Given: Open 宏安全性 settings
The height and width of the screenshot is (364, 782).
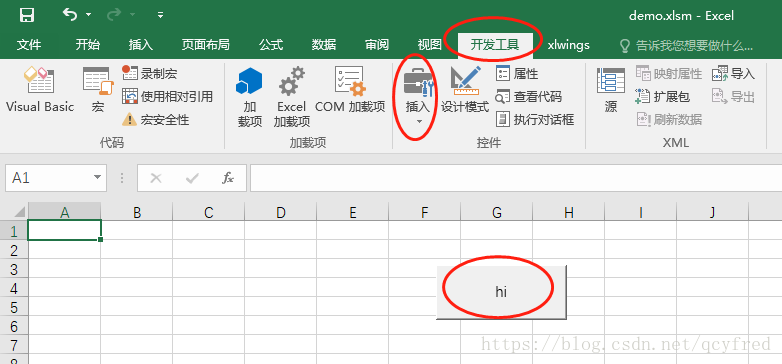Looking at the screenshot, I should (156, 120).
